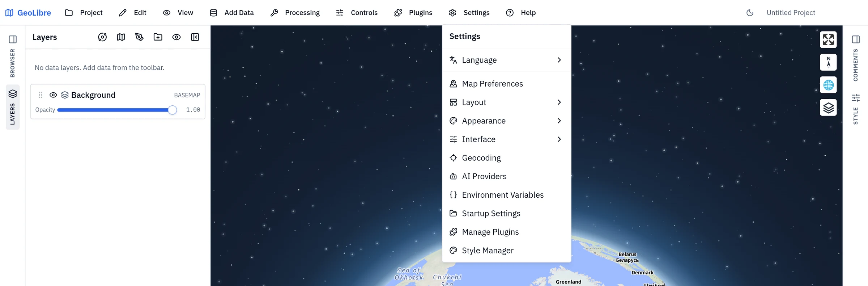Toggle left sidebar panel icon above Browser
868x286 pixels.
click(13, 39)
